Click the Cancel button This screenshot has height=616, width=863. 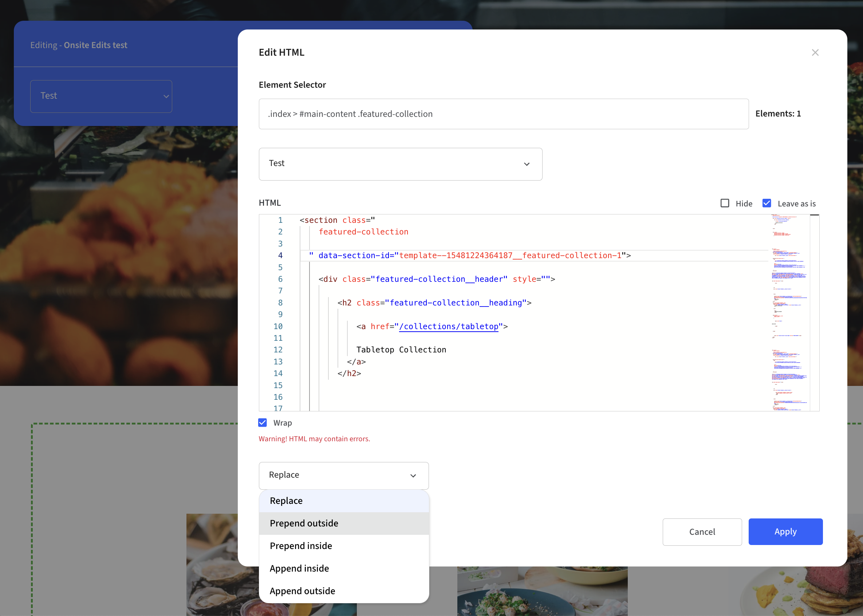click(x=702, y=532)
